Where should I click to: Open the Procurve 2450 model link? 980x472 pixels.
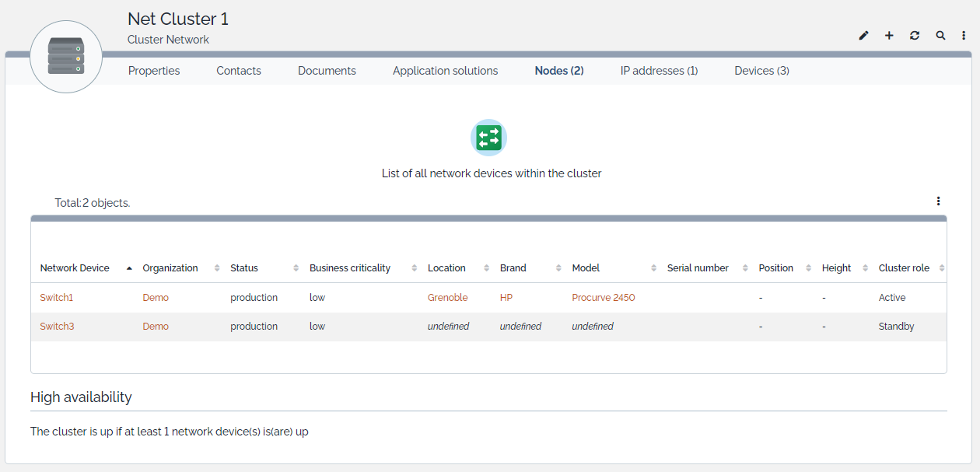click(x=603, y=298)
